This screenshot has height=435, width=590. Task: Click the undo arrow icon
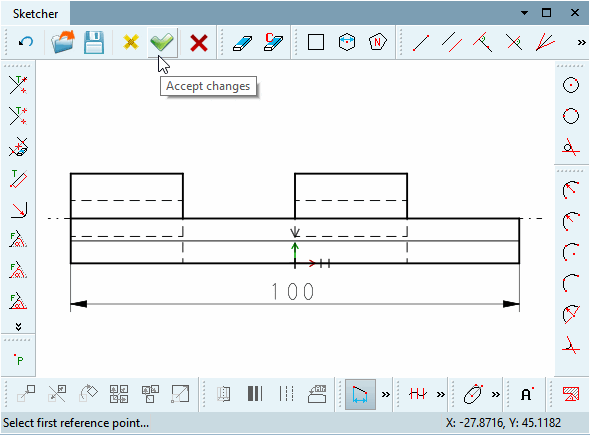click(26, 42)
